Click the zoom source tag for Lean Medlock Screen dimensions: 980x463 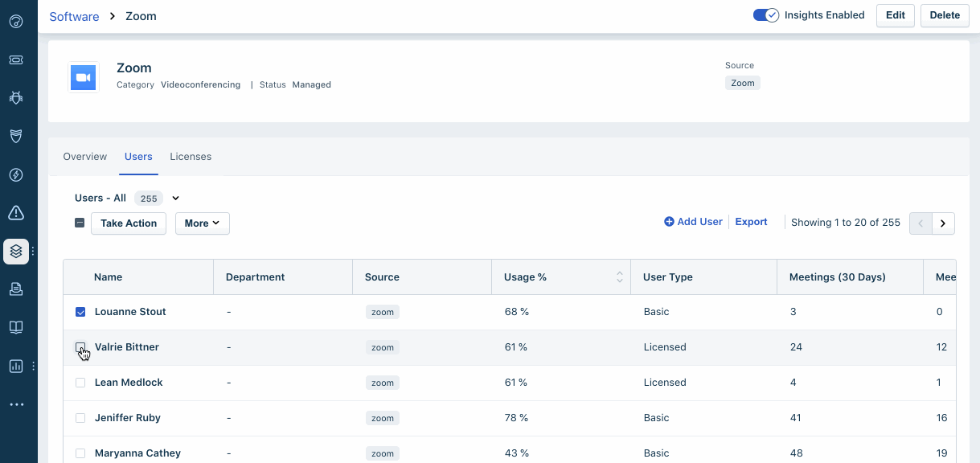(383, 383)
